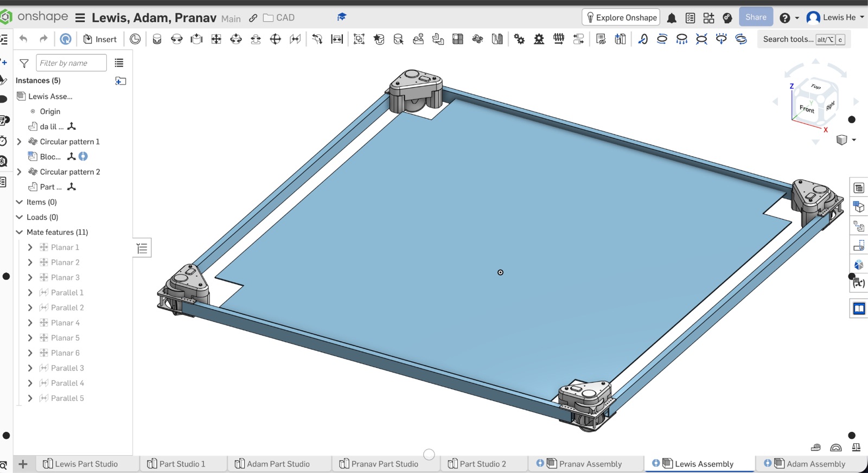Select the Width mate tool
This screenshot has height=473, width=868.
337,39
